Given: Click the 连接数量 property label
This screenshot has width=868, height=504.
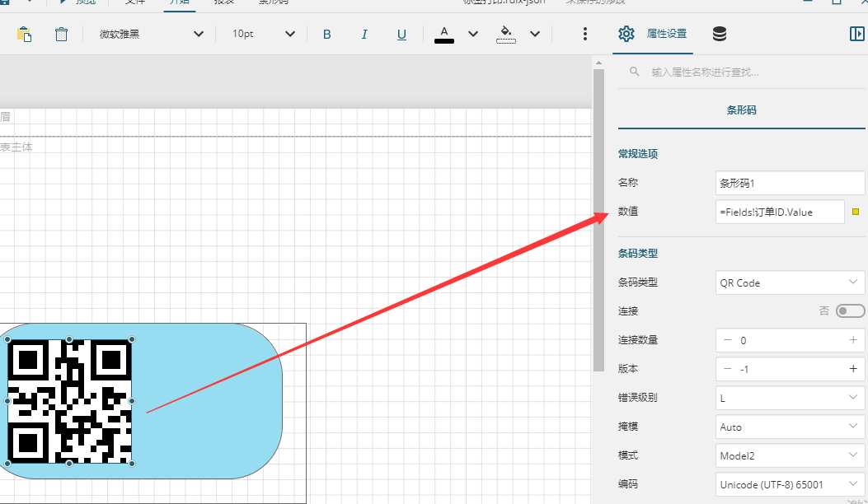Looking at the screenshot, I should tap(638, 339).
